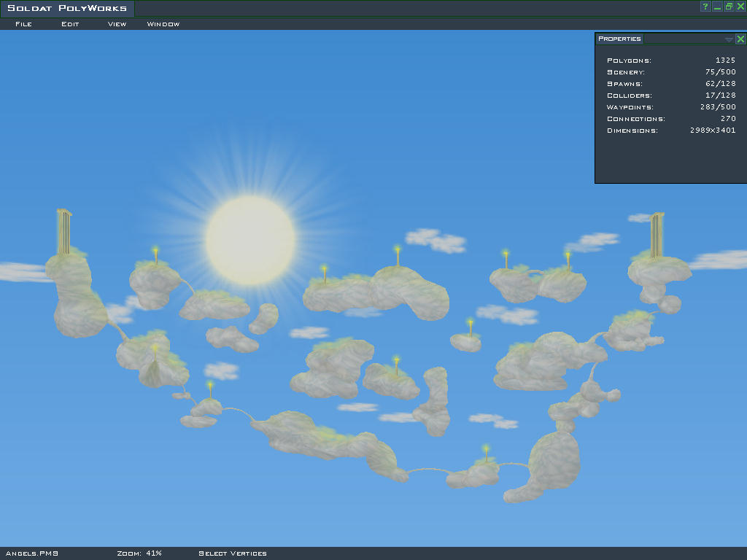Open the File menu
This screenshot has height=560, width=747.
click(x=23, y=24)
